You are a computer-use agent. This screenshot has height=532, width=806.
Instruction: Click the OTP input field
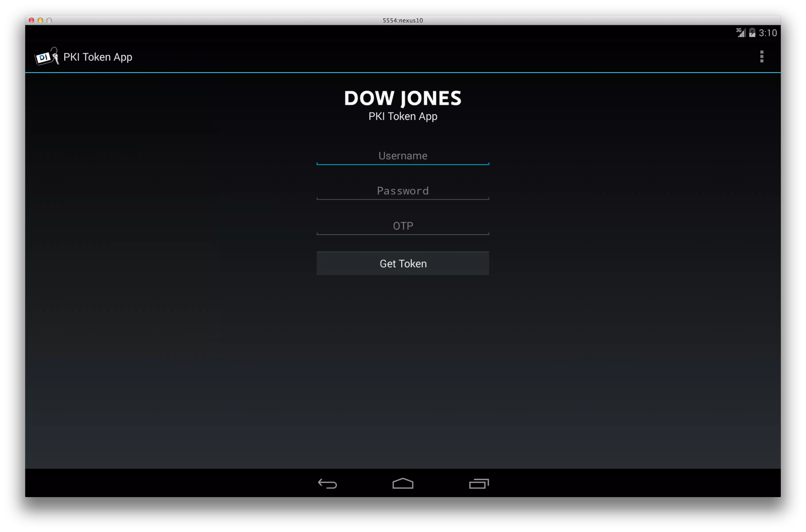click(x=403, y=226)
